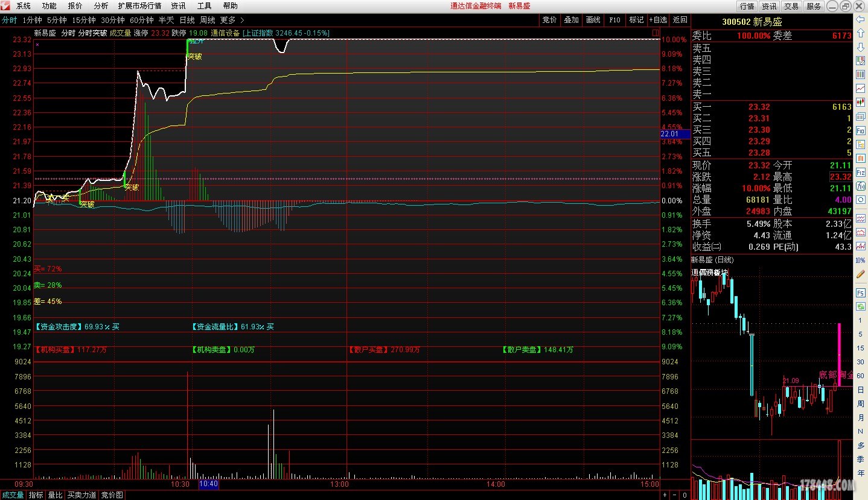868x500 pixels.
Task: Click the Tongdaxin app logo icon
Action: point(6,5)
